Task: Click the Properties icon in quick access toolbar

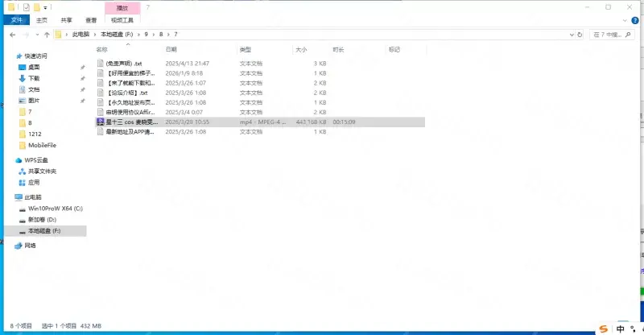Action: click(x=25, y=7)
